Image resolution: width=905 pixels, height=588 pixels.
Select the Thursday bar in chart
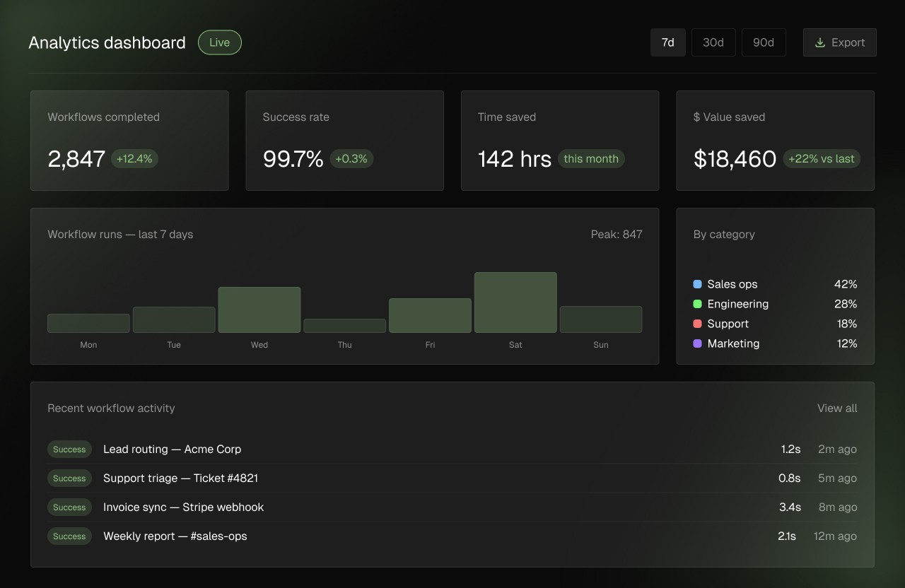(345, 326)
